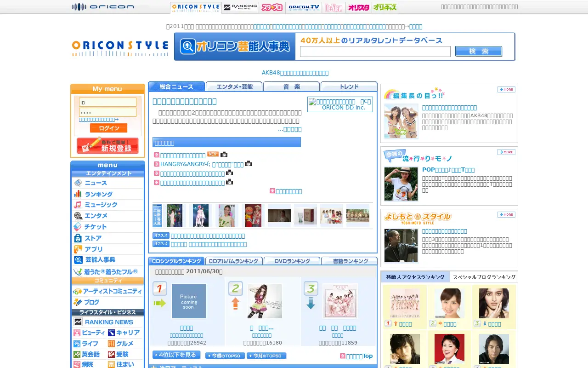The height and width of the screenshot is (368, 588).
Task: Select キャリア (Career) in the side menu
Action: [x=125, y=333]
